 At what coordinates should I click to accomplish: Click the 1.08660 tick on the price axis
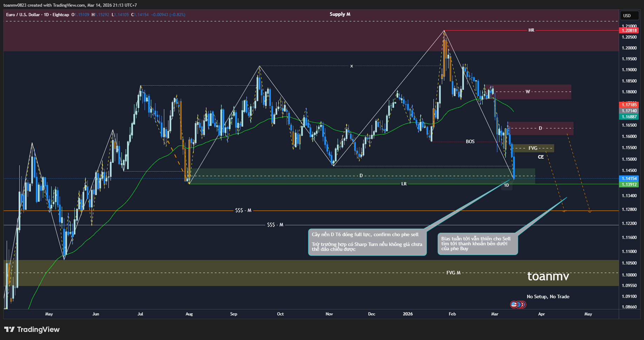(629, 307)
